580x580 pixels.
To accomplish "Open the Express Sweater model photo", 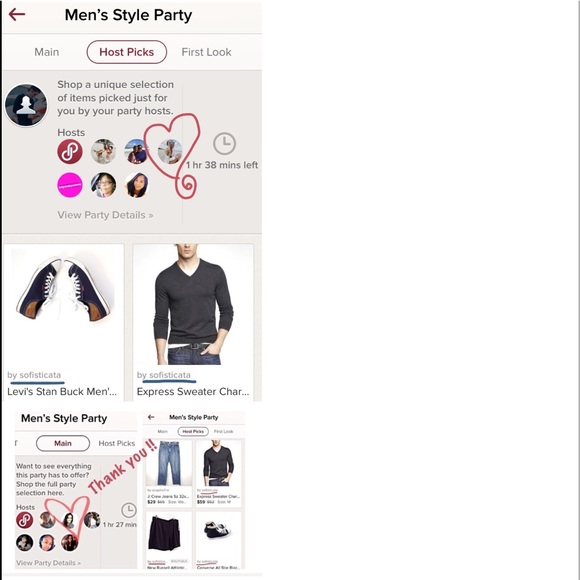I will pos(193,304).
